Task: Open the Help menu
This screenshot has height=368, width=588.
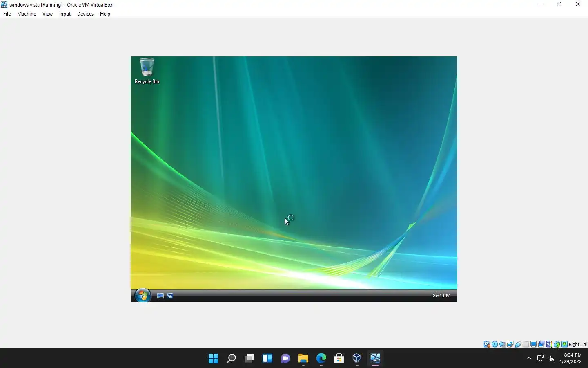Action: click(x=105, y=14)
